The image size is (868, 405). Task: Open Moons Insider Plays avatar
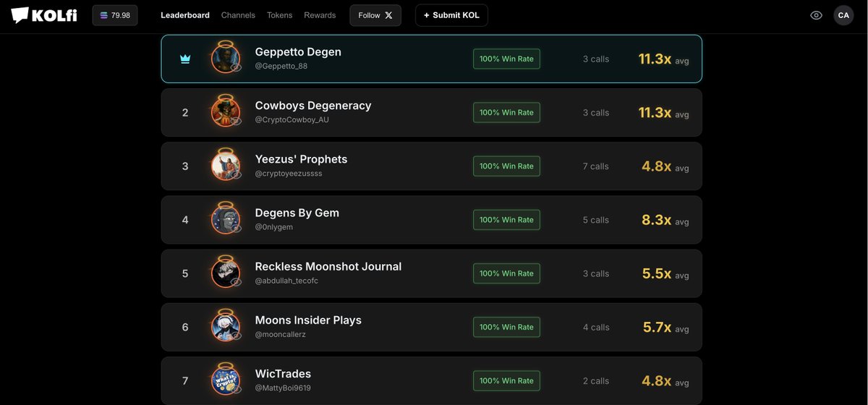(226, 325)
